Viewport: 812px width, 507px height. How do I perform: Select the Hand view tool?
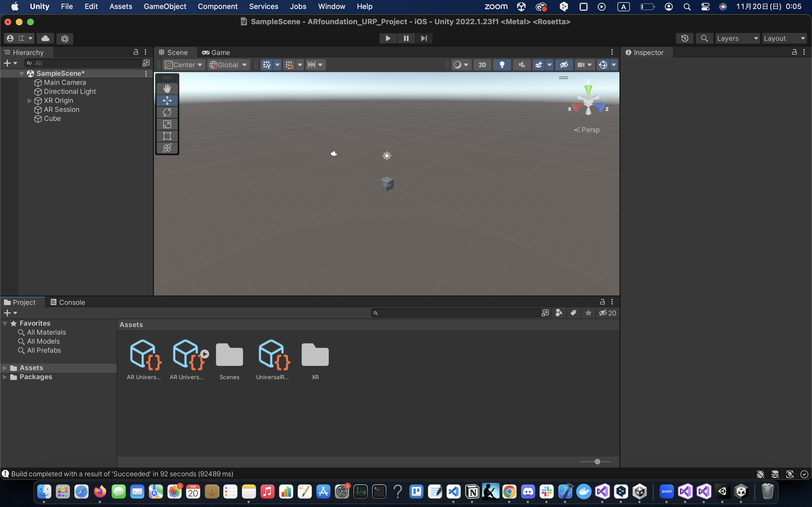[x=167, y=88]
